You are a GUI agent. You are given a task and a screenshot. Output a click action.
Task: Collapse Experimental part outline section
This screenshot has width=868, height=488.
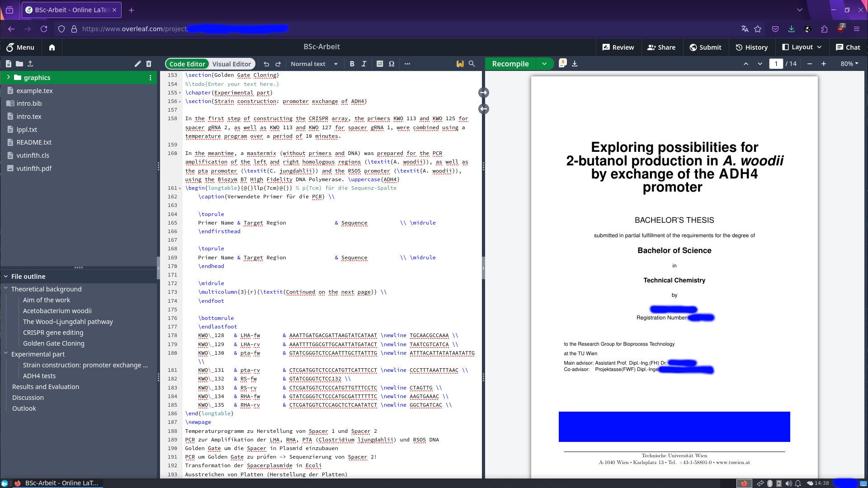pos(6,353)
